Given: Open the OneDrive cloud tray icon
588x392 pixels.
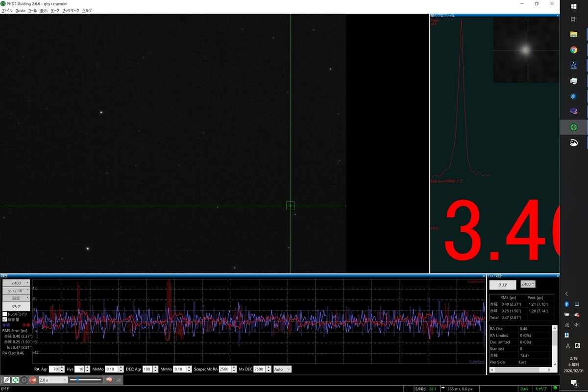Looking at the screenshot, I should pos(577,315).
